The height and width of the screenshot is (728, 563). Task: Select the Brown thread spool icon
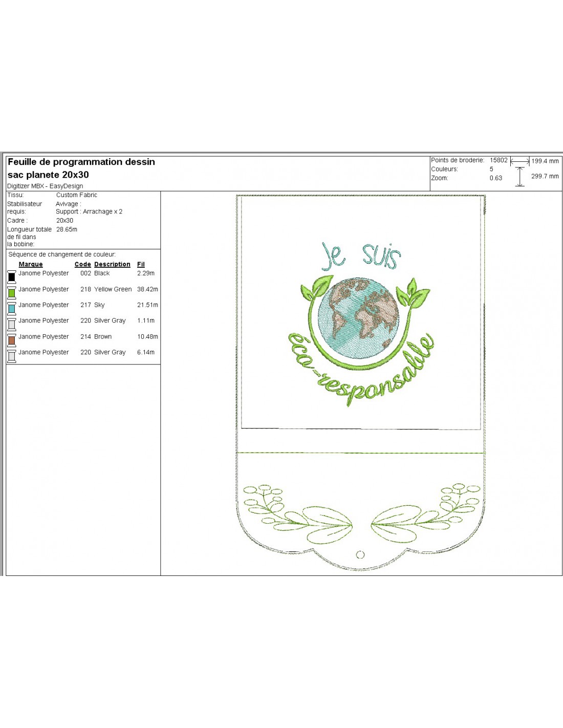click(11, 340)
